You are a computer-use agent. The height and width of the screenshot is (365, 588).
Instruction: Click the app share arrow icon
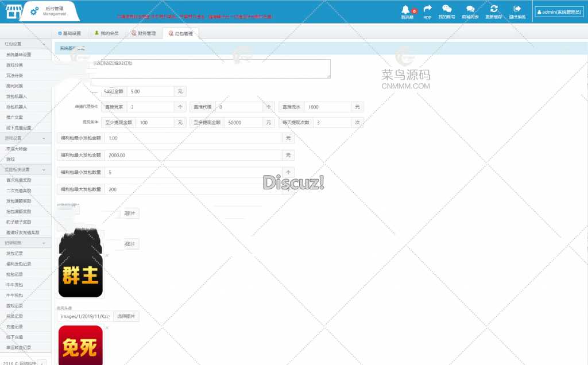point(427,9)
